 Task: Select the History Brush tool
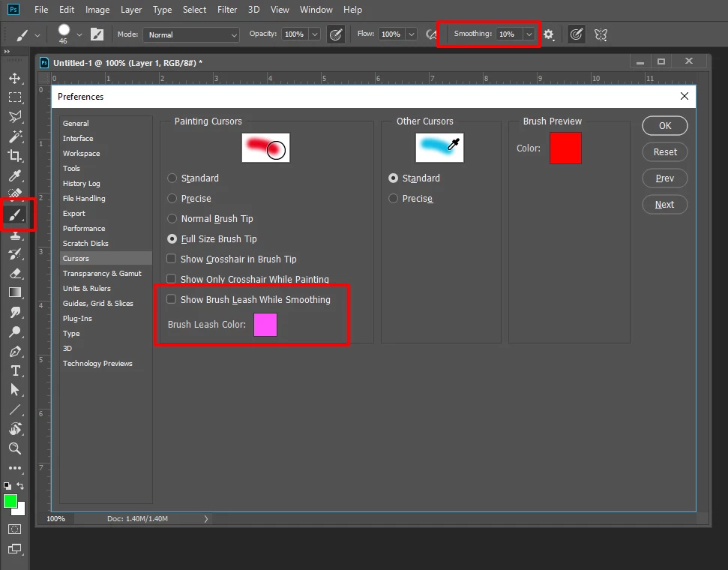[x=15, y=253]
